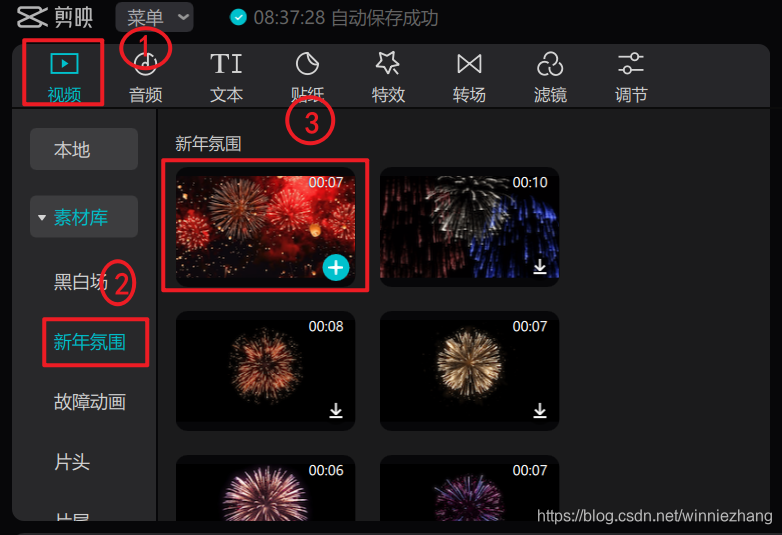This screenshot has width=782, height=535.
Task: Open the 文本 text tab
Action: coord(226,77)
